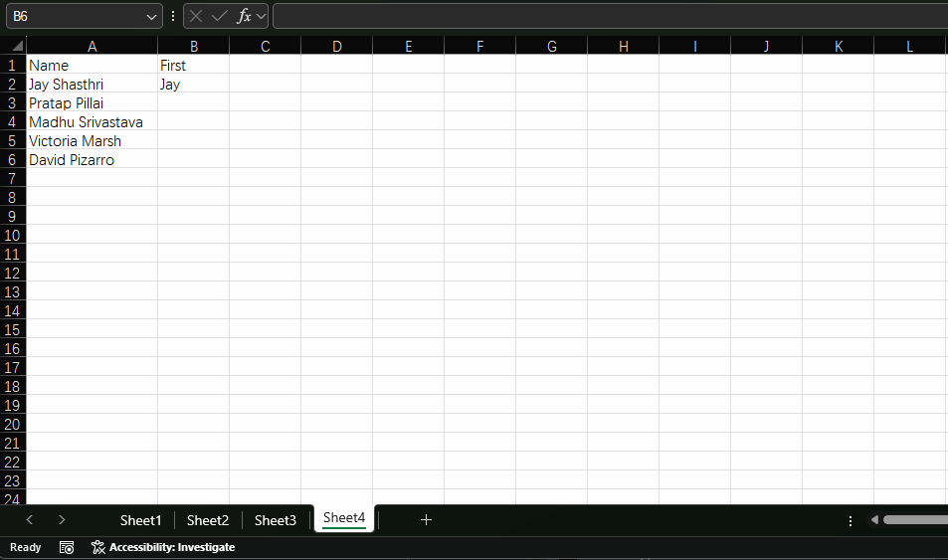Viewport: 948px width, 560px height.
Task: Click the horizontal scrollbar thumb
Action: click(x=915, y=519)
